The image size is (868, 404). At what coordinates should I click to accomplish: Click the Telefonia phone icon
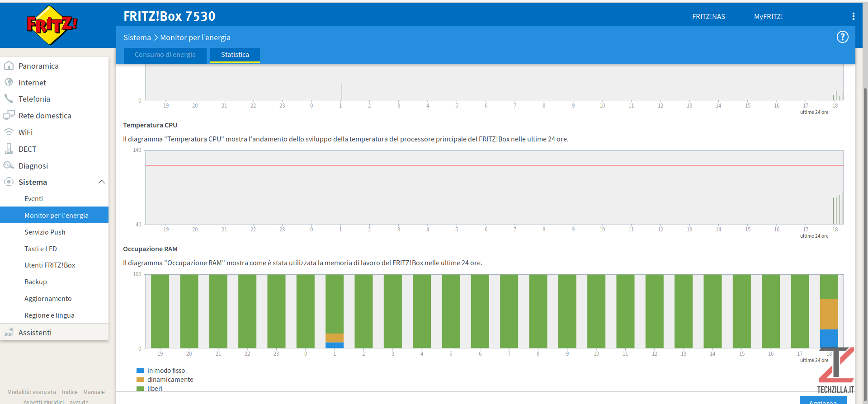[x=9, y=99]
